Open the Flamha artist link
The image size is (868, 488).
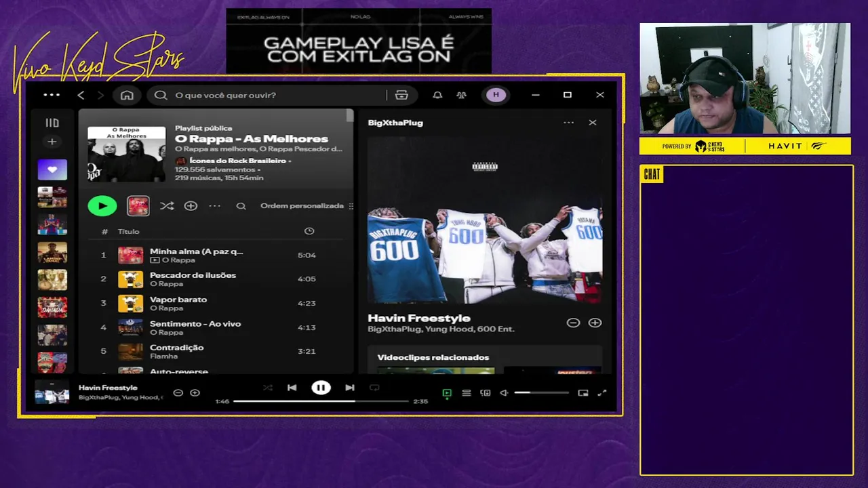pos(163,356)
